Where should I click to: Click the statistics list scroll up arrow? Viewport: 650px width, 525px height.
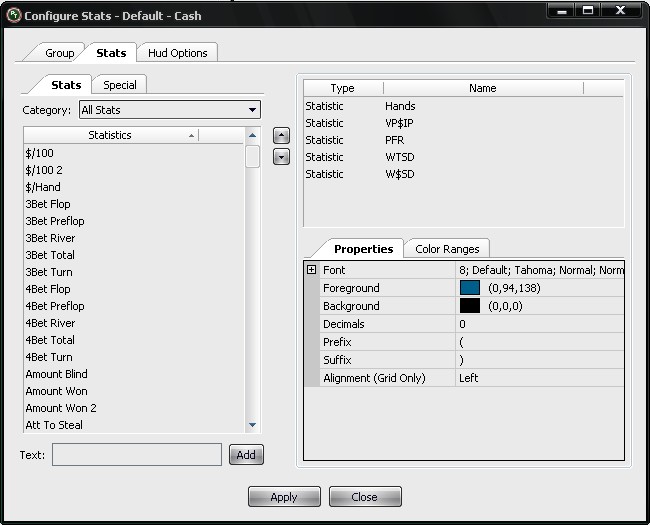pos(252,135)
